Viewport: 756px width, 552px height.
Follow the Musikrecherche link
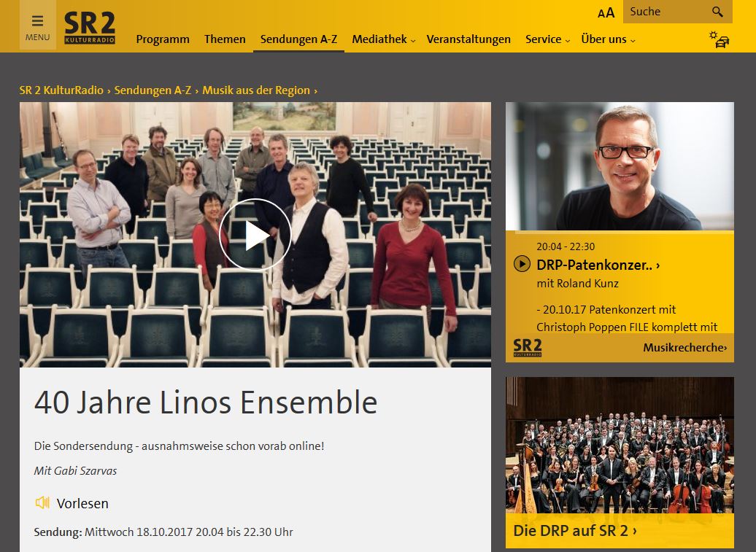click(684, 347)
